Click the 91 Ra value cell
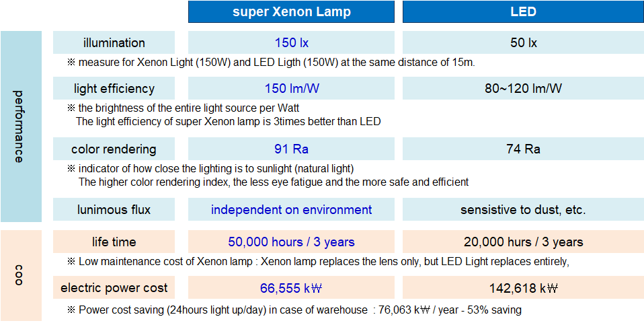The width and height of the screenshot is (644, 323). click(291, 149)
